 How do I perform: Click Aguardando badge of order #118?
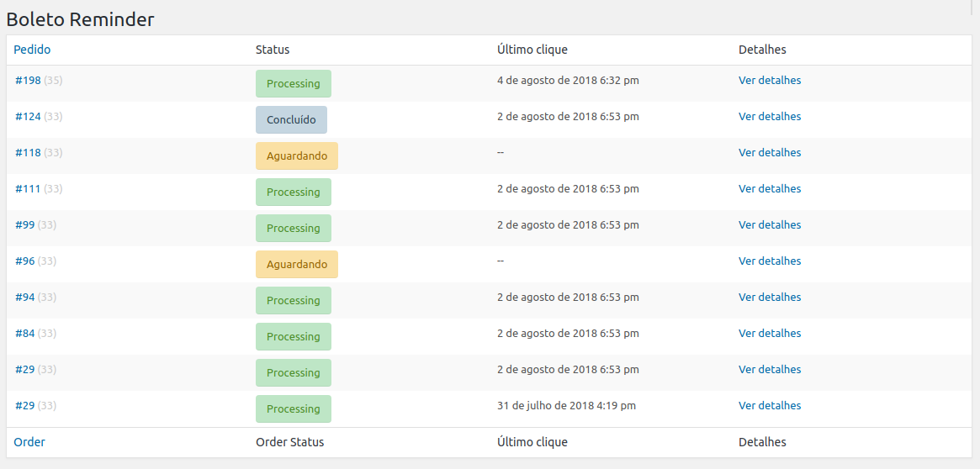[x=297, y=156]
